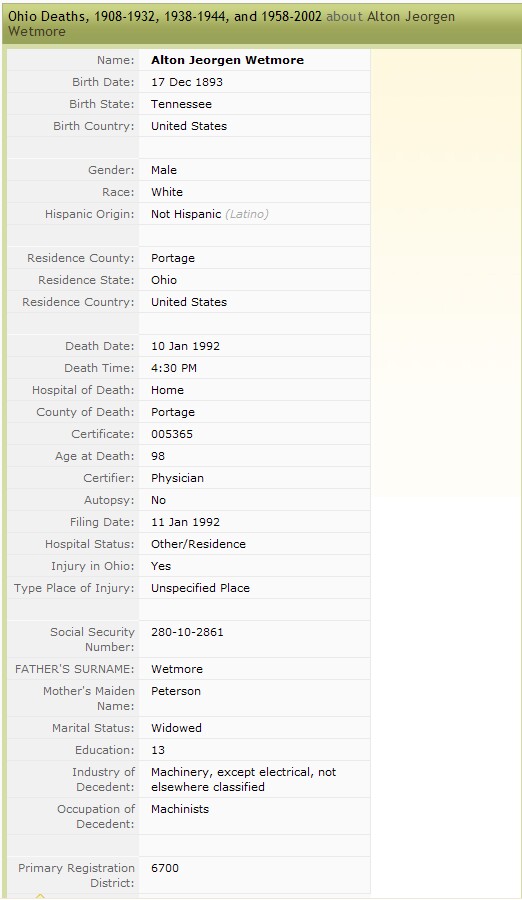Click the Hospital Status value Other/Residence
This screenshot has height=900, width=522.
coord(198,544)
